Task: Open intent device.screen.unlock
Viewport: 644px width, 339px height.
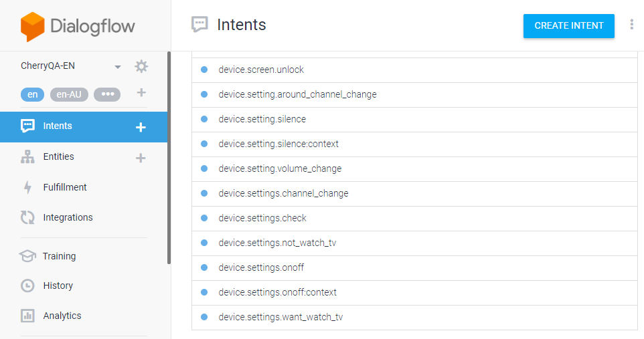Action: click(x=414, y=70)
